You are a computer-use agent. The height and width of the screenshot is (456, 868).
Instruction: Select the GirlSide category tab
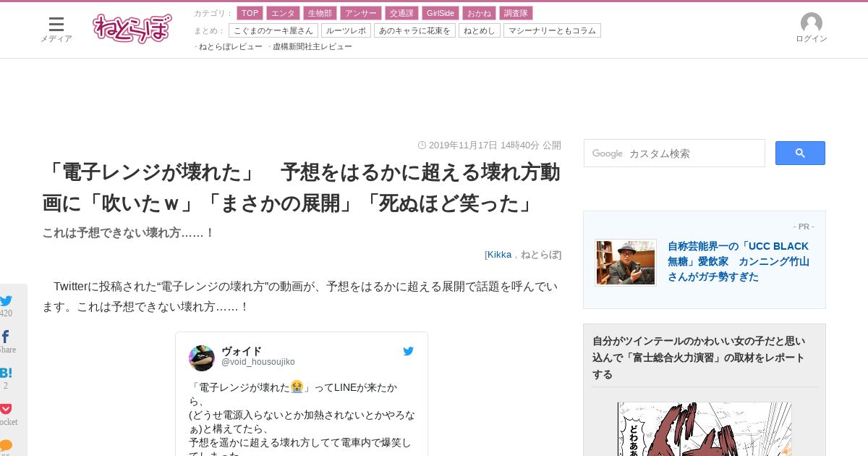click(441, 13)
